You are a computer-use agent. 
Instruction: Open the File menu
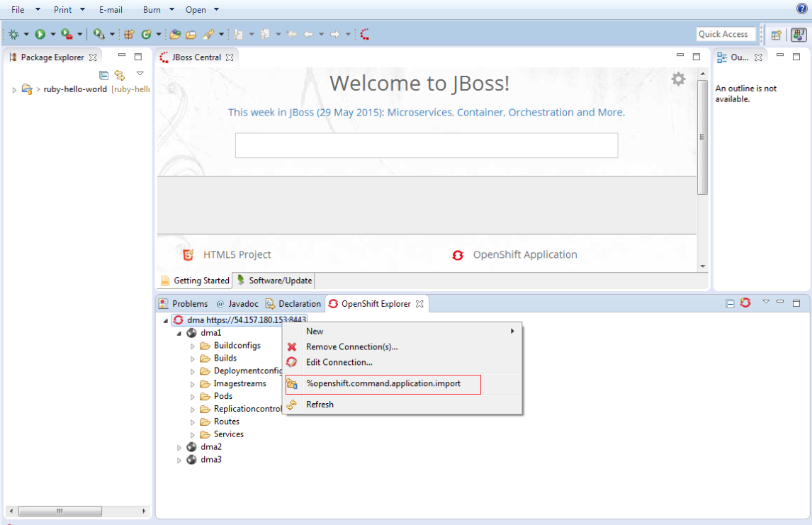tap(18, 10)
